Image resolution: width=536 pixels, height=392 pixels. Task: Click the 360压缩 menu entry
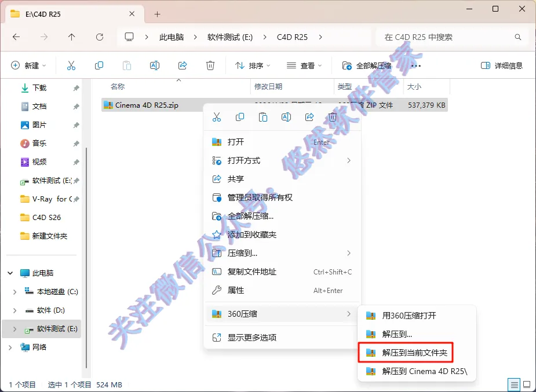[x=282, y=314]
